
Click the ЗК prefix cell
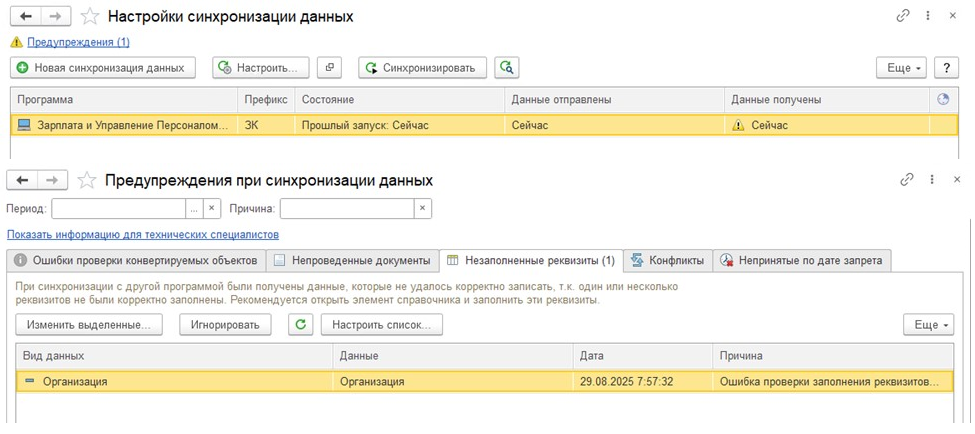[266, 125]
